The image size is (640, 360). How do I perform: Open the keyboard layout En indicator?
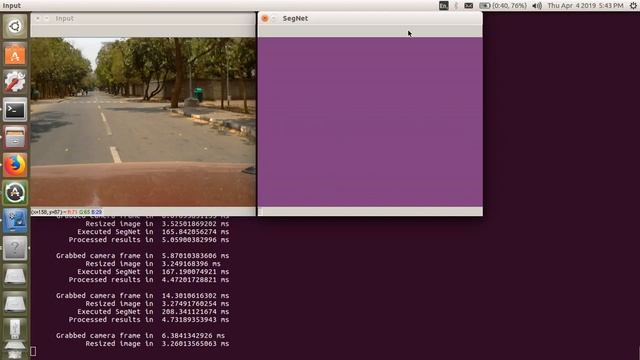[x=444, y=5]
